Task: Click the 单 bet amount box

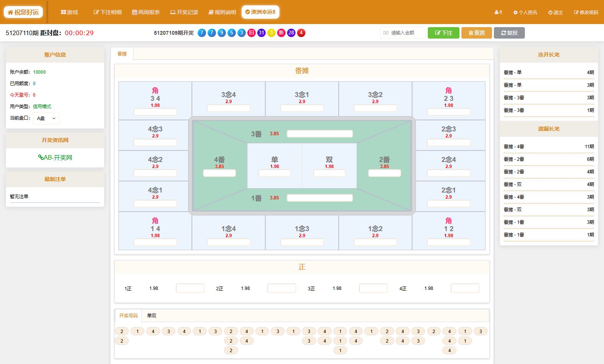Action: pos(274,173)
